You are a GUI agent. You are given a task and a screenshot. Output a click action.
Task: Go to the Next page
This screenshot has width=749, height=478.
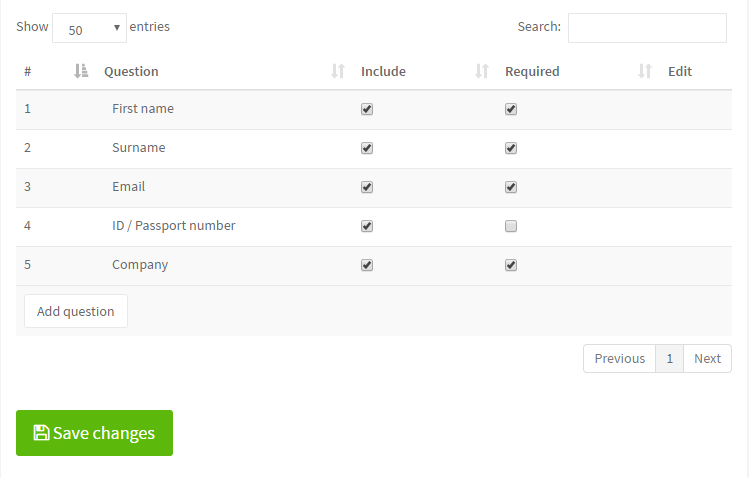pyautogui.click(x=707, y=359)
